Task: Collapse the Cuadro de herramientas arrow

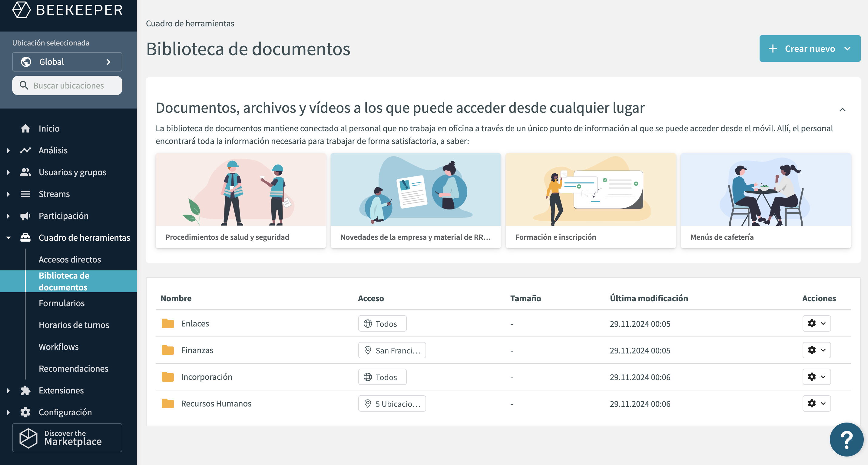Action: click(8, 238)
